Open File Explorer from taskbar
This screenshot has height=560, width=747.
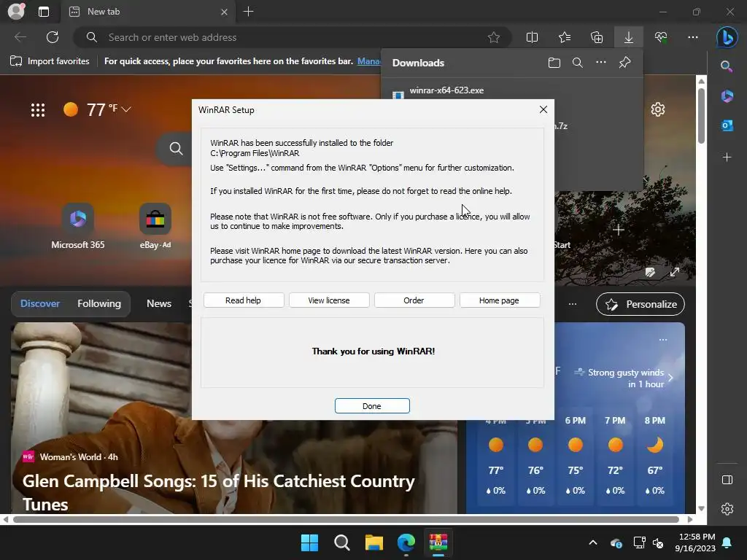tap(374, 542)
